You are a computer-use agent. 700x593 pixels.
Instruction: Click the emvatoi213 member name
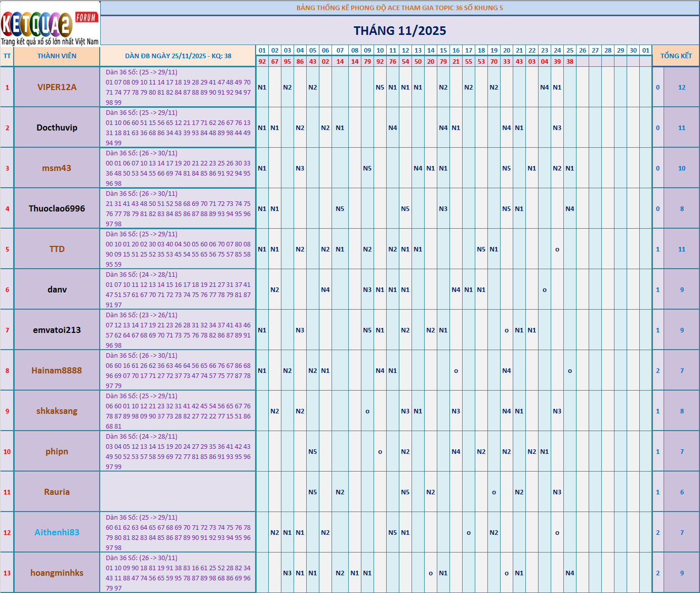57,330
